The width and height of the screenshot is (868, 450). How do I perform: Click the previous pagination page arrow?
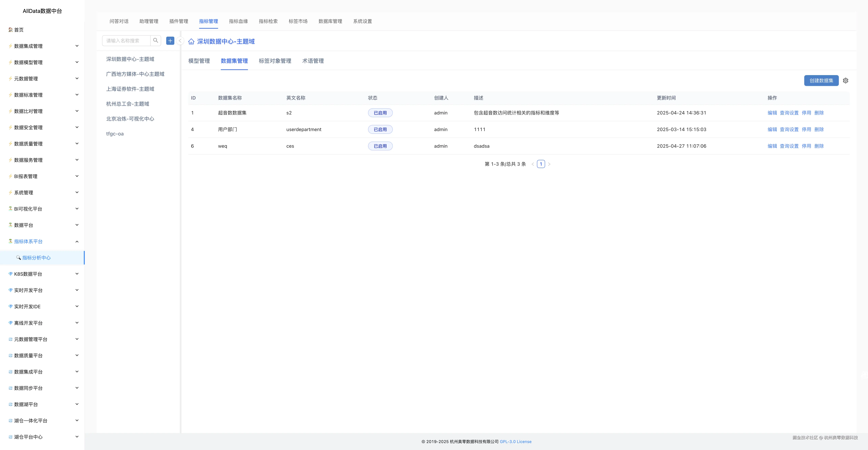point(532,164)
